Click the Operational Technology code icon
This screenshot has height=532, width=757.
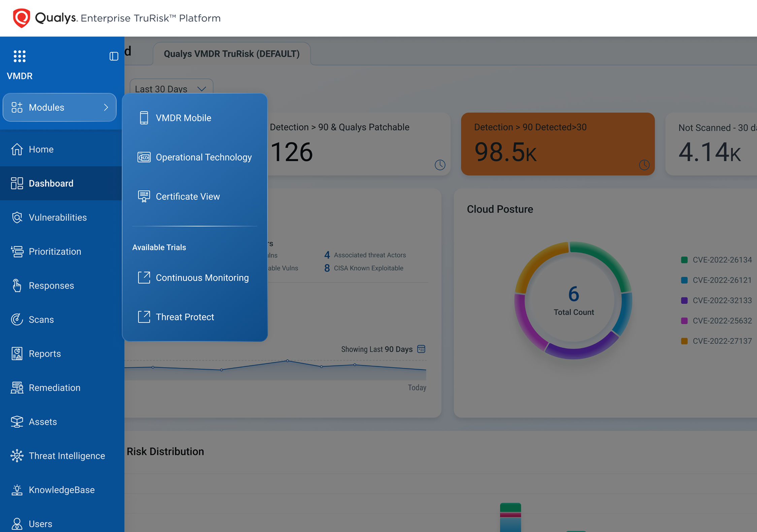(x=144, y=157)
